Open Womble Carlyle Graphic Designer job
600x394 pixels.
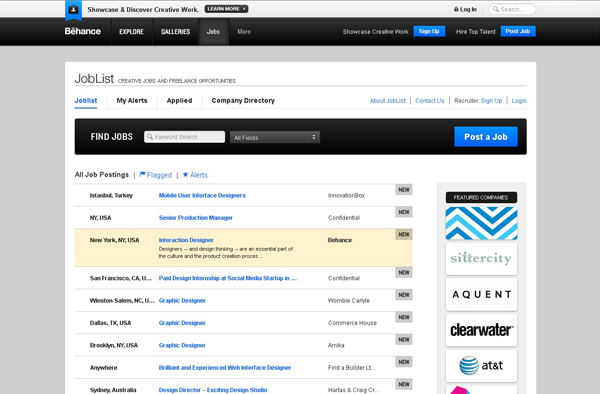click(x=182, y=301)
